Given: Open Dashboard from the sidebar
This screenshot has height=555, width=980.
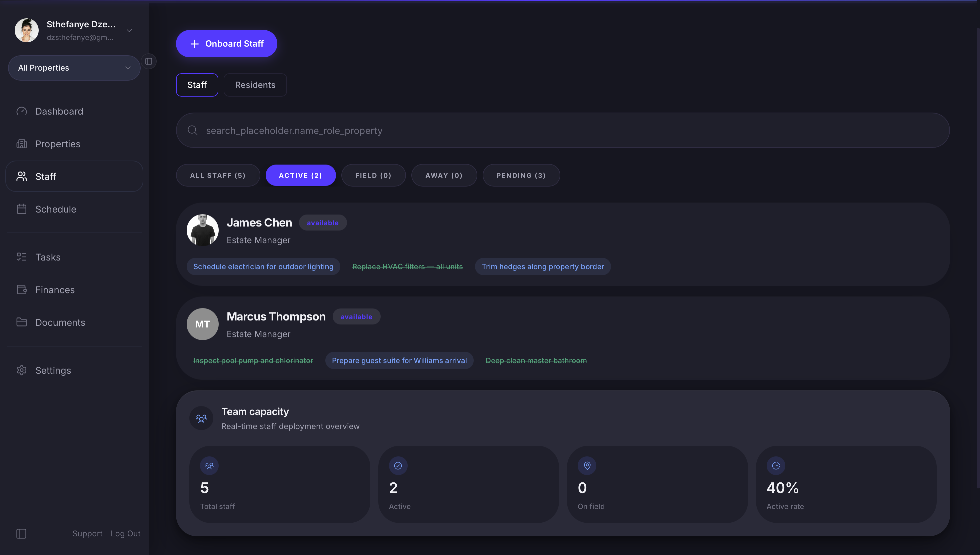Looking at the screenshot, I should click(x=74, y=111).
